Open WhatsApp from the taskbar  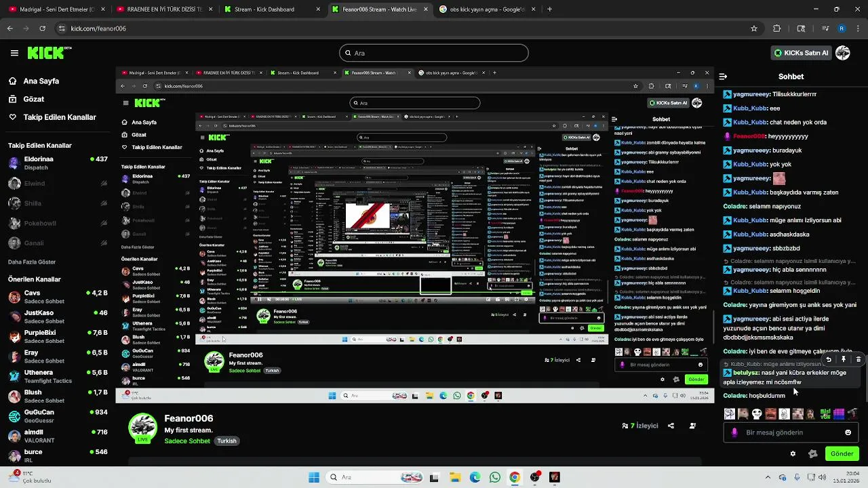coord(494,477)
